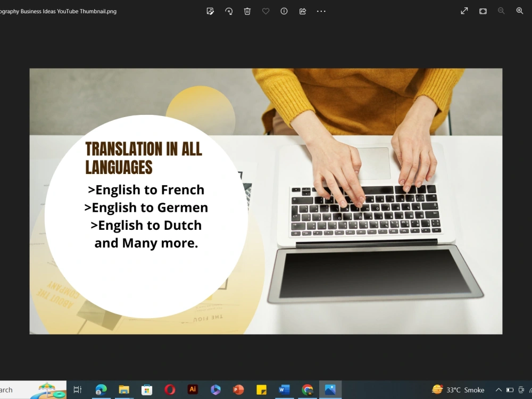Image resolution: width=532 pixels, height=399 pixels.
Task: Open Task View on taskbar
Action: (x=78, y=390)
